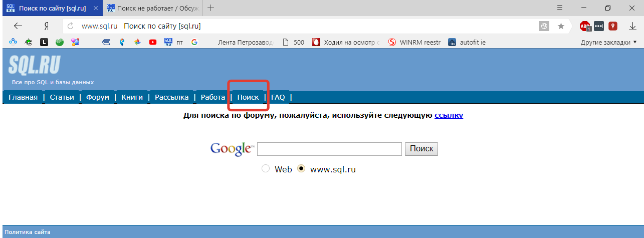Click the Google search text field
This screenshot has width=644, height=238.
[x=329, y=149]
